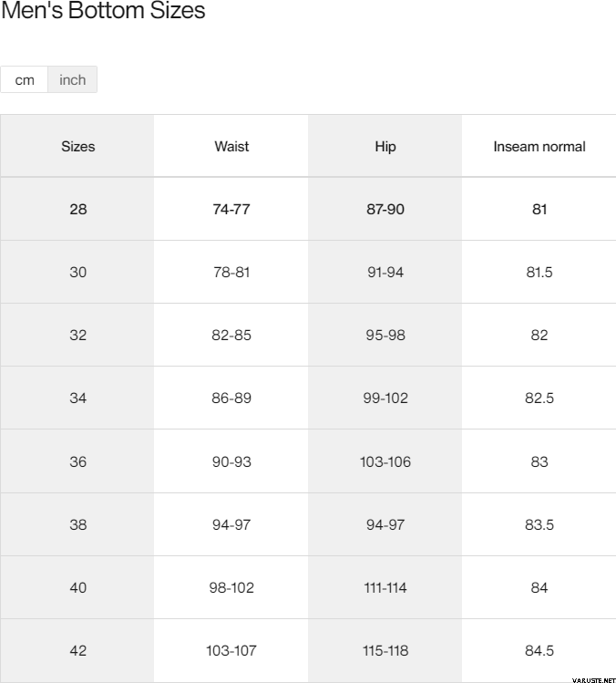Image resolution: width=616 pixels, height=683 pixels.
Task: Click waist value 74-77
Action: (x=231, y=209)
